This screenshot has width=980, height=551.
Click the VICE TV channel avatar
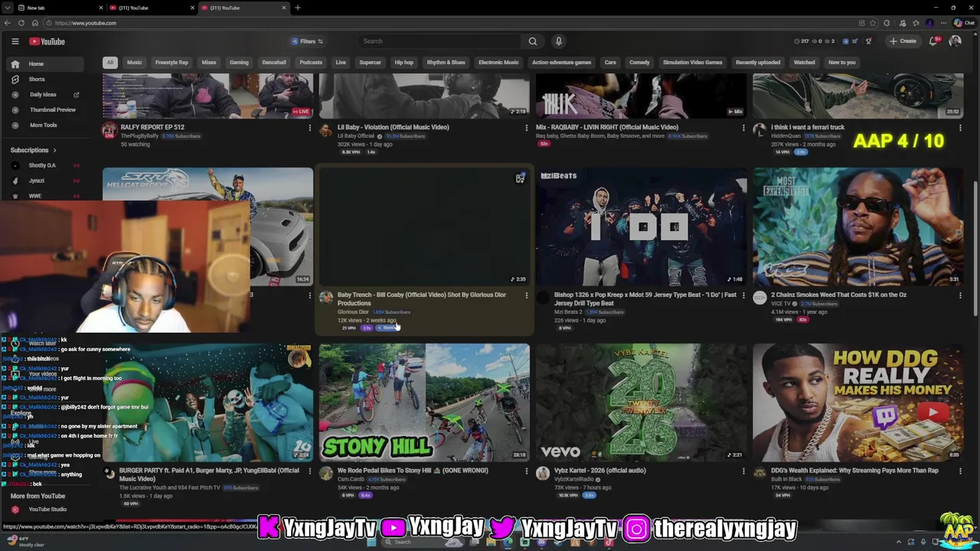(x=759, y=298)
